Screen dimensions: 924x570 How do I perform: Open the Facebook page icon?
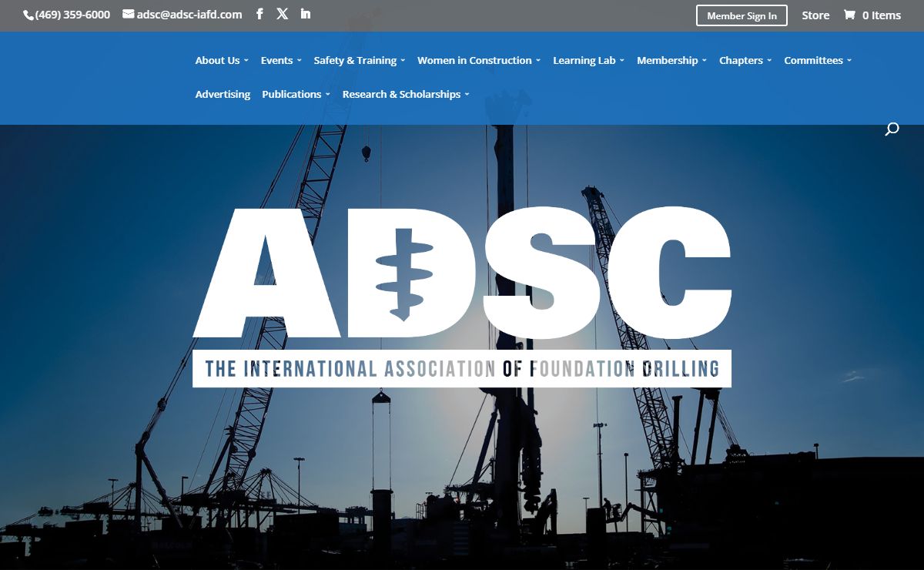[x=259, y=14]
